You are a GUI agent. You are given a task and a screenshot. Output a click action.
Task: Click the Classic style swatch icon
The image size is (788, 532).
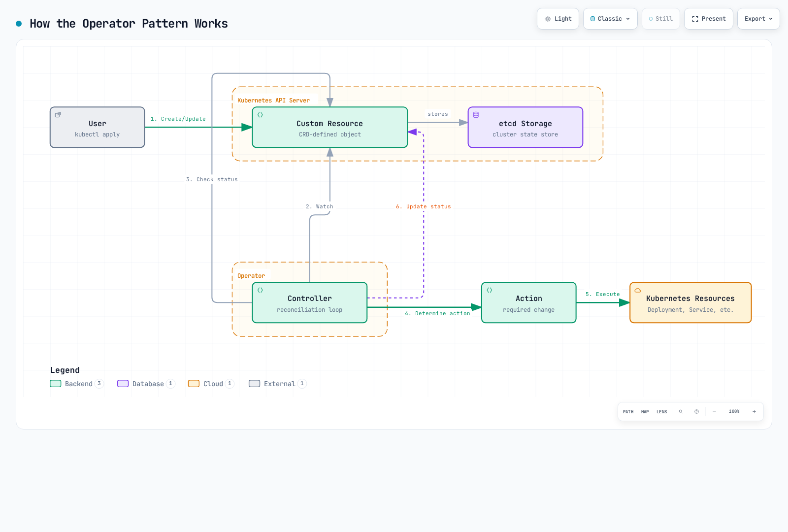pos(592,19)
